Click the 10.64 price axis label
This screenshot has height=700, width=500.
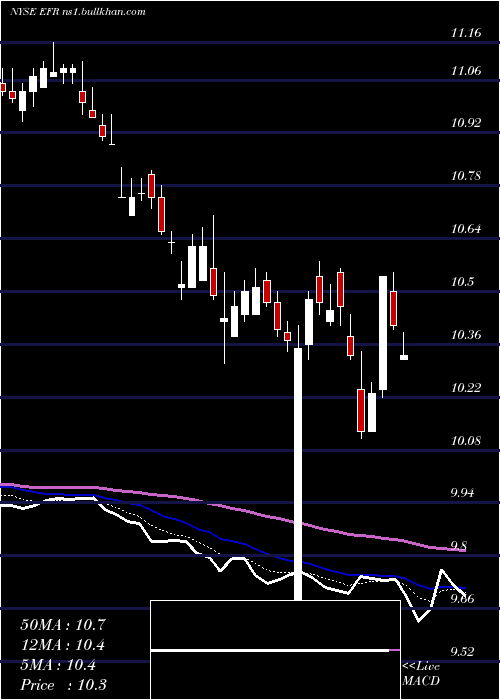pyautogui.click(x=466, y=229)
